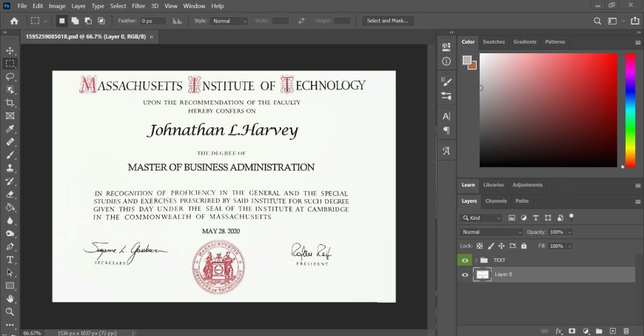Select the Clone Stamp tool

(x=10, y=168)
